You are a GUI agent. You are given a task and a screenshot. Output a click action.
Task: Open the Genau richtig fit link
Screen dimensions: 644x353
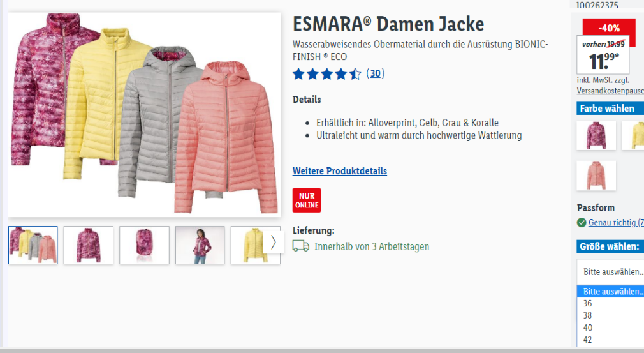click(x=616, y=222)
